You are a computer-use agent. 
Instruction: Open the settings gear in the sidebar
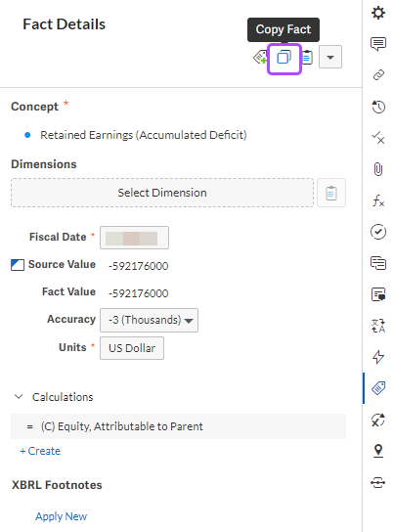(378, 13)
